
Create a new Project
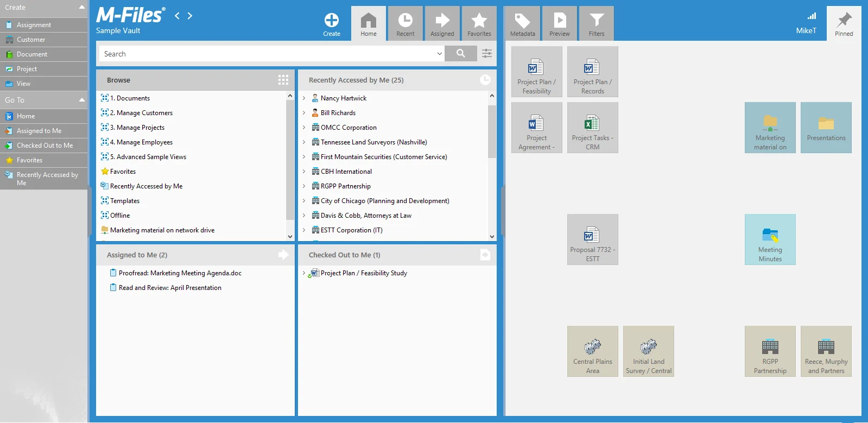(x=43, y=69)
